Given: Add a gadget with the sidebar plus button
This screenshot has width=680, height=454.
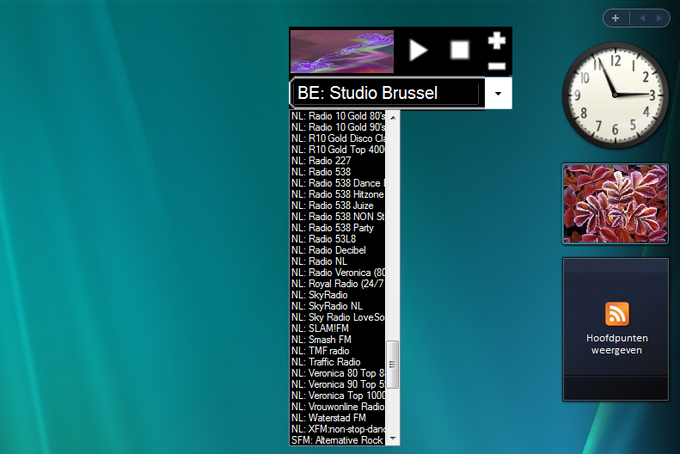Looking at the screenshot, I should coord(615,18).
